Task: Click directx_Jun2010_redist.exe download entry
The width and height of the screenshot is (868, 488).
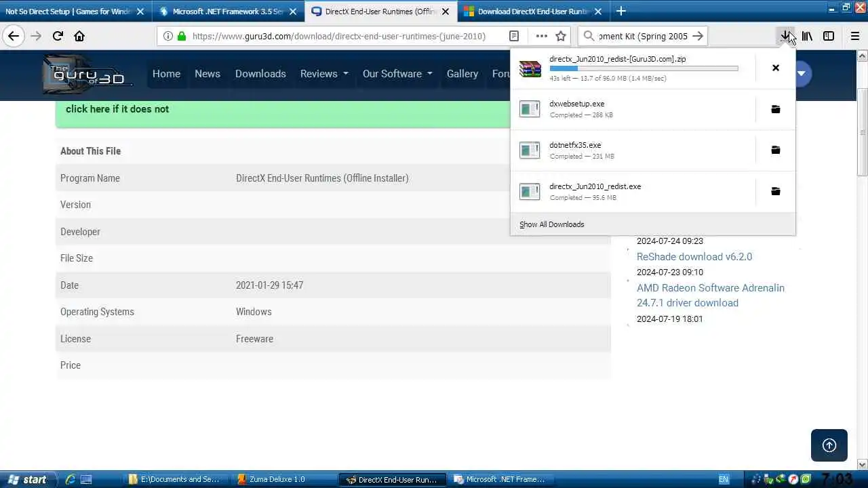Action: 633,191
